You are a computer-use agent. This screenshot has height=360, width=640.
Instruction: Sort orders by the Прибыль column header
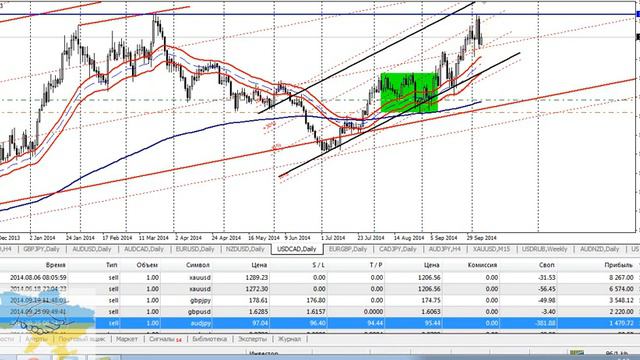point(618,265)
